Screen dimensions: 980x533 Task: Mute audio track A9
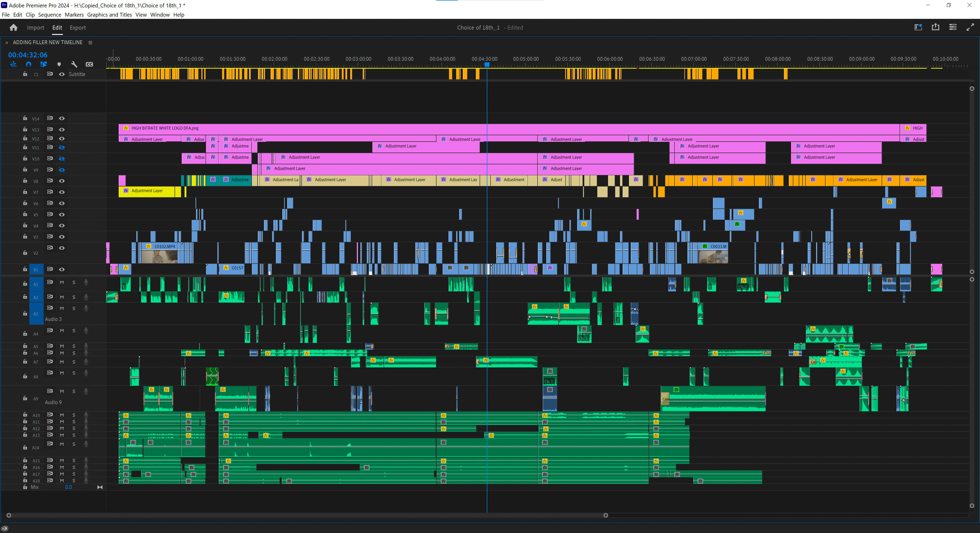tap(62, 391)
